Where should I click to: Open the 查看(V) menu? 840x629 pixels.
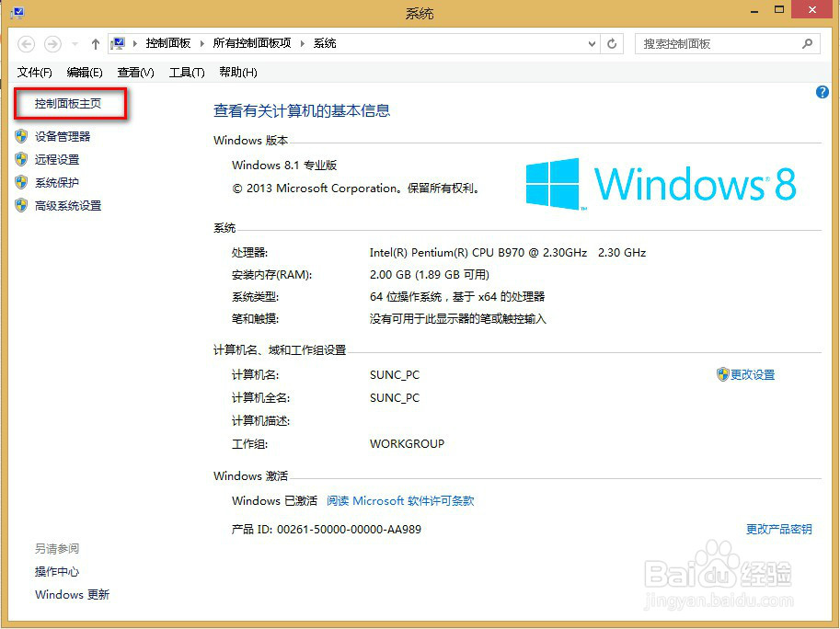pyautogui.click(x=134, y=72)
